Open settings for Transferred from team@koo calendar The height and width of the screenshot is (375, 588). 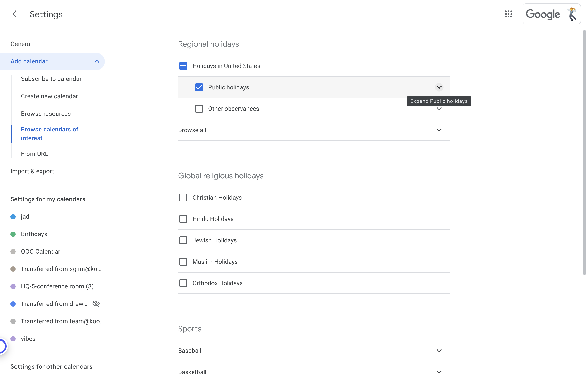[x=62, y=321]
